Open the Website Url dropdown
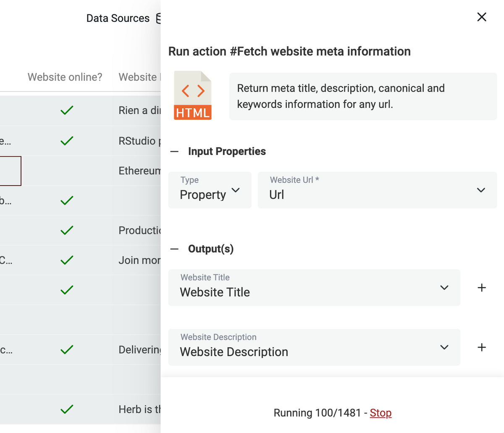504x433 pixels. point(377,190)
